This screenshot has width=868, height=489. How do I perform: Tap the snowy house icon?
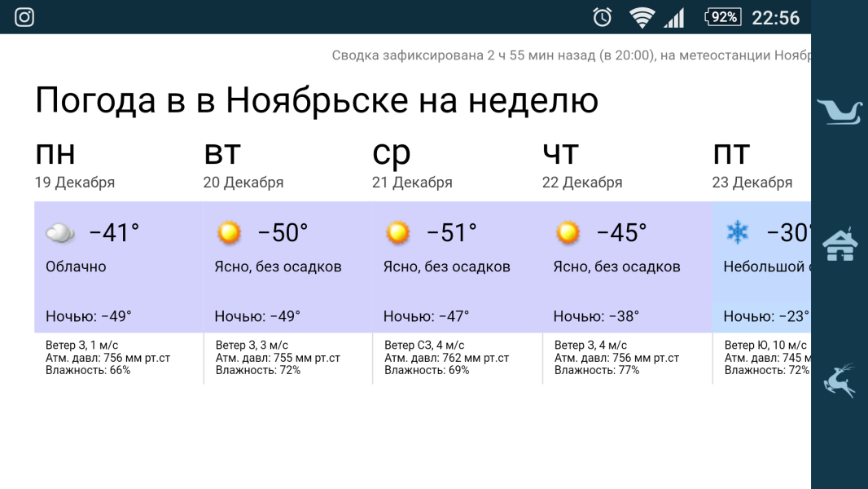[x=840, y=244]
